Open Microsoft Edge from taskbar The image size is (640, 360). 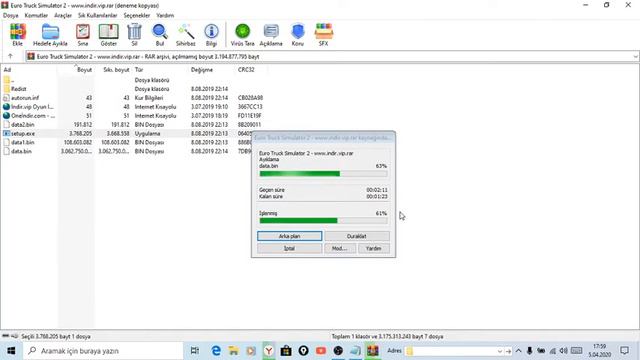click(216, 351)
